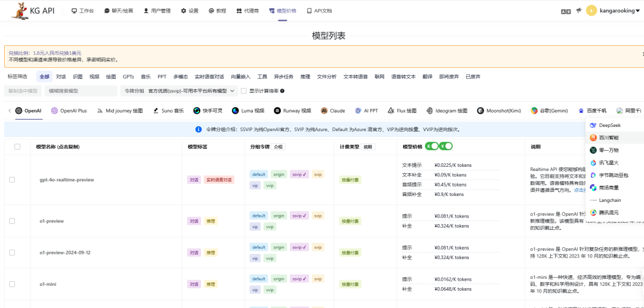
Task: Switch to 快手可灵 provider
Action: [x=208, y=111]
